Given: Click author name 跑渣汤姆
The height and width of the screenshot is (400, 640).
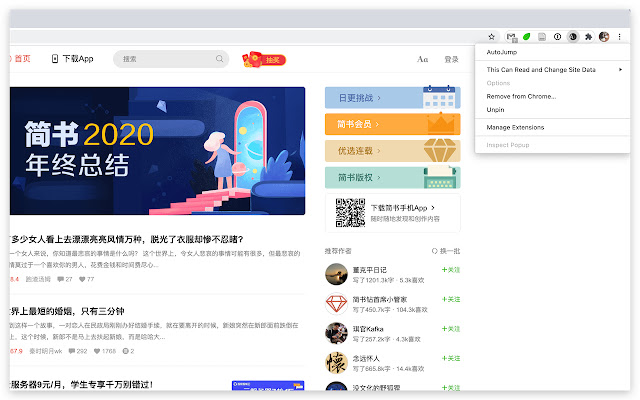Looking at the screenshot, I should tap(38, 279).
